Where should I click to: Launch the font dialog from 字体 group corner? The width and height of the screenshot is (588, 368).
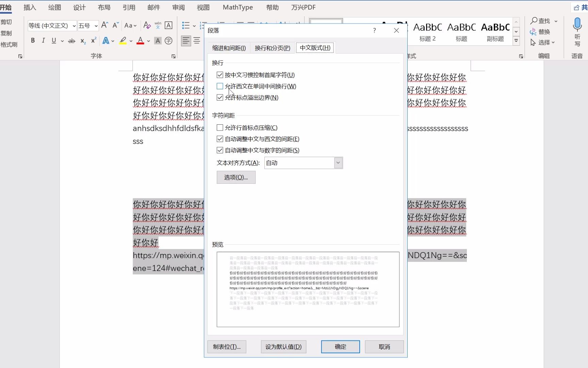coord(174,56)
